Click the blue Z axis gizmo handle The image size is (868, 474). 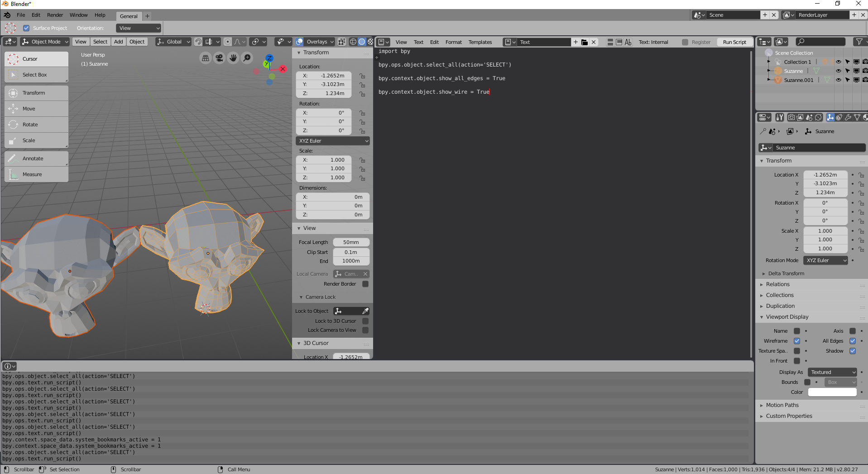(x=269, y=58)
